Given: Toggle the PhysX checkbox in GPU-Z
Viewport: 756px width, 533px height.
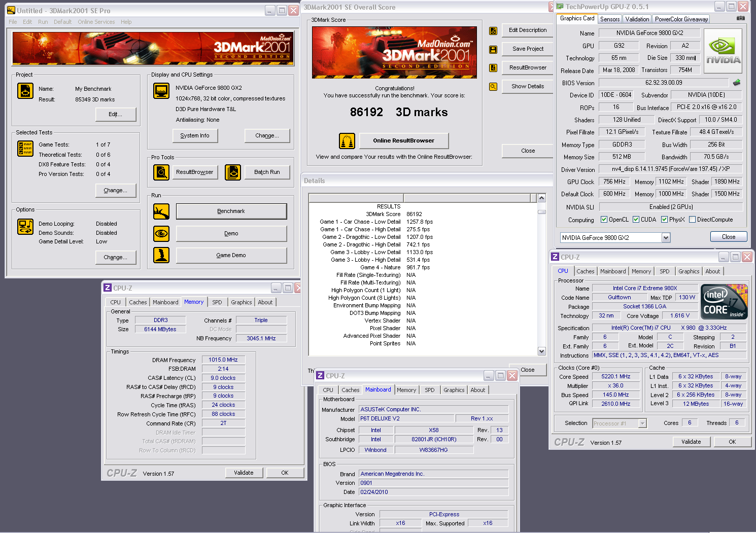Looking at the screenshot, I should click(x=664, y=220).
